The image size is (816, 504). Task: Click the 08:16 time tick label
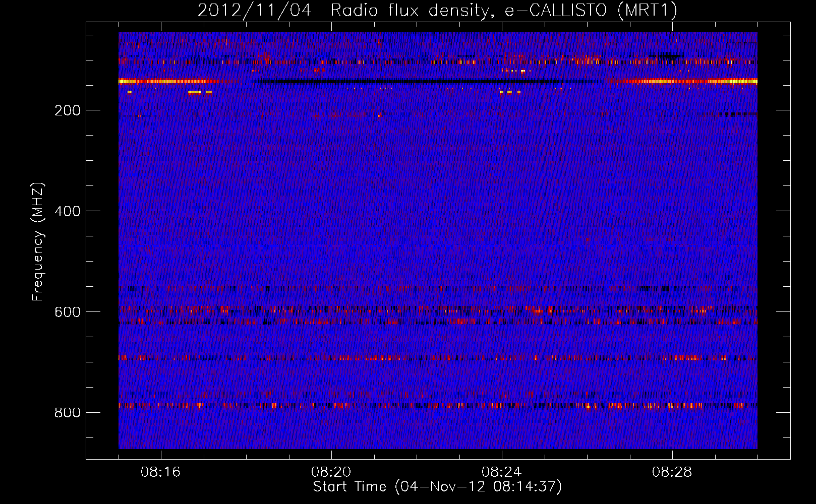click(x=161, y=472)
